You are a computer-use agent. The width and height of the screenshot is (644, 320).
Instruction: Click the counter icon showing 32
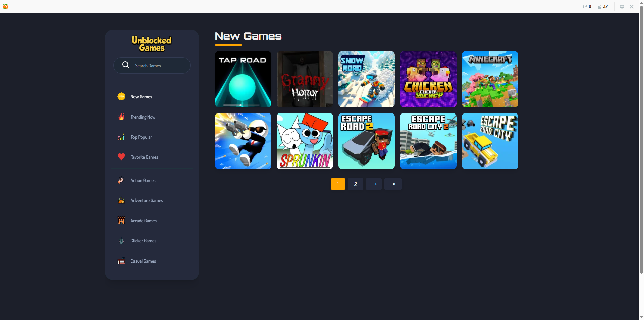pos(603,7)
